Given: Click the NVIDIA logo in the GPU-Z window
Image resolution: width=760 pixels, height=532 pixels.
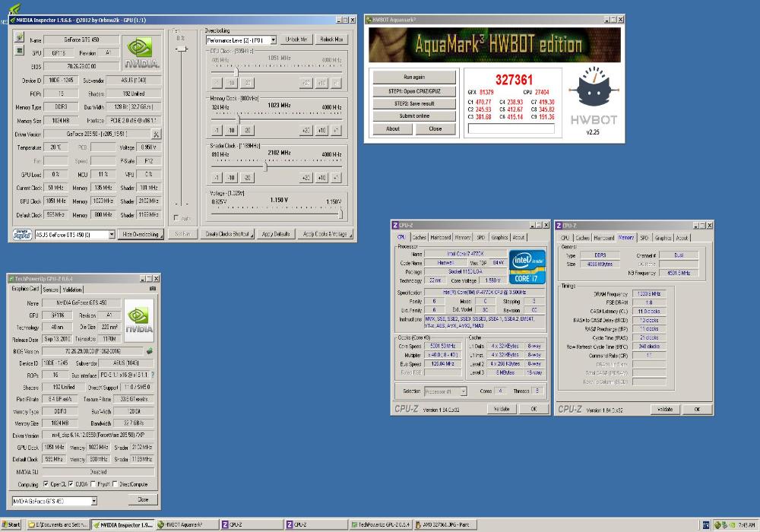Looking at the screenshot, I should click(x=139, y=320).
